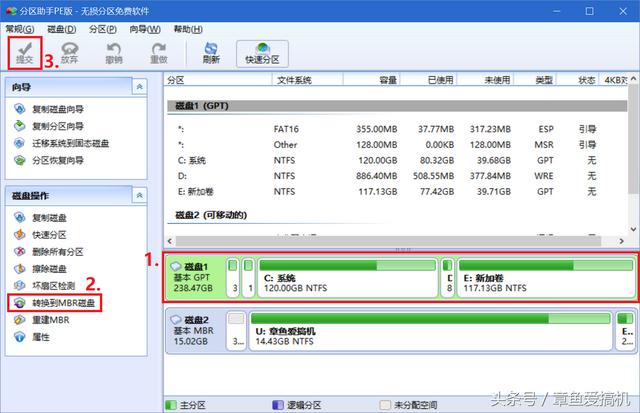Click the 分区恢复向导 icon

coord(20,160)
